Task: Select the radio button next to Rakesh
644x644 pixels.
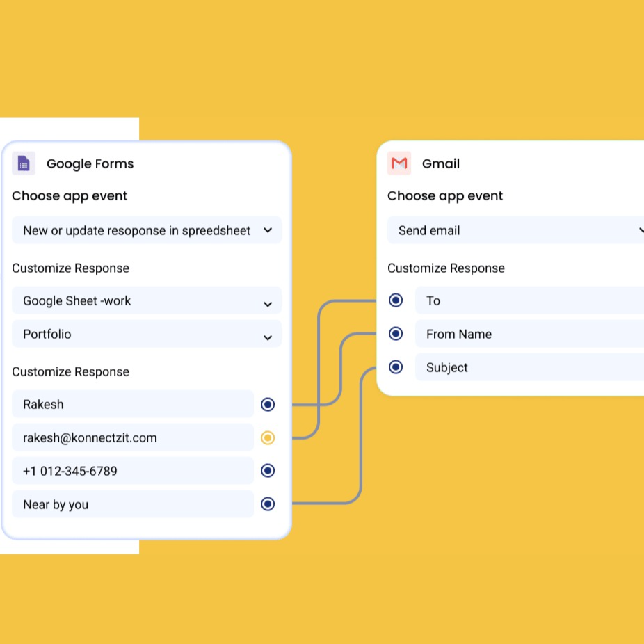Action: pos(268,404)
